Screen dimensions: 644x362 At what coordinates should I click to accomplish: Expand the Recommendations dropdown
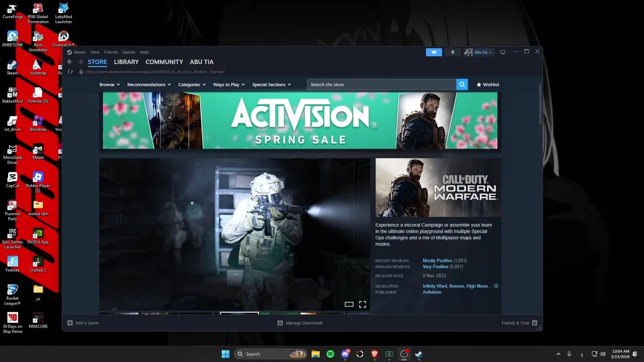tap(149, 84)
